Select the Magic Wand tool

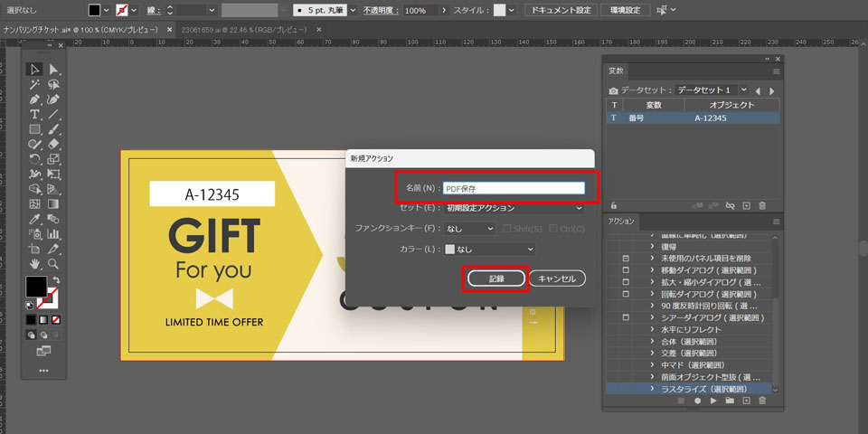click(34, 84)
